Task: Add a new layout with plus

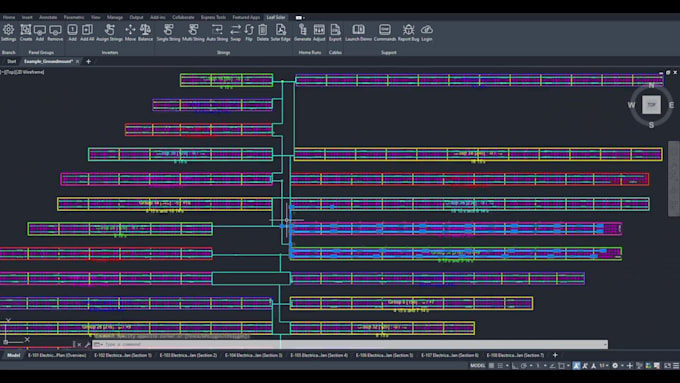Action: pos(555,355)
